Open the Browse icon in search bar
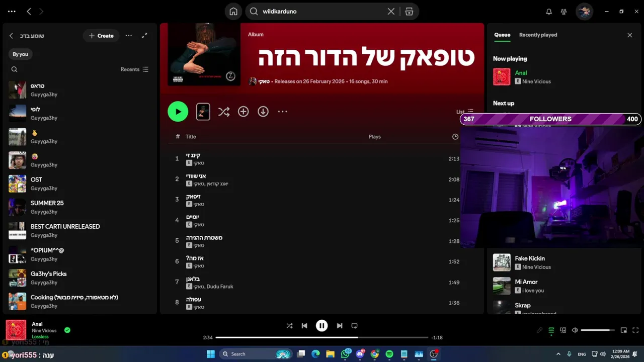 (409, 11)
